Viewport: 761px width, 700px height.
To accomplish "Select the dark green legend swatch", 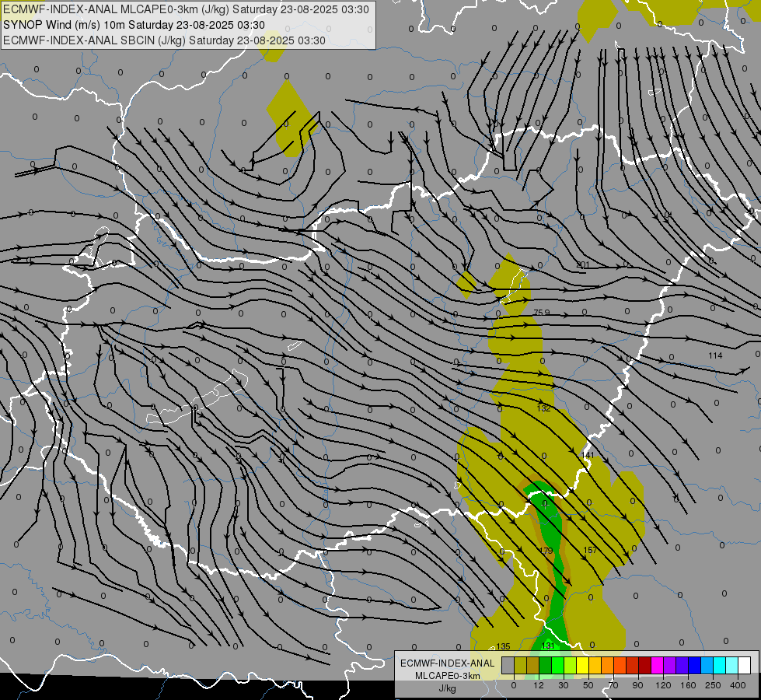I will coord(546,665).
